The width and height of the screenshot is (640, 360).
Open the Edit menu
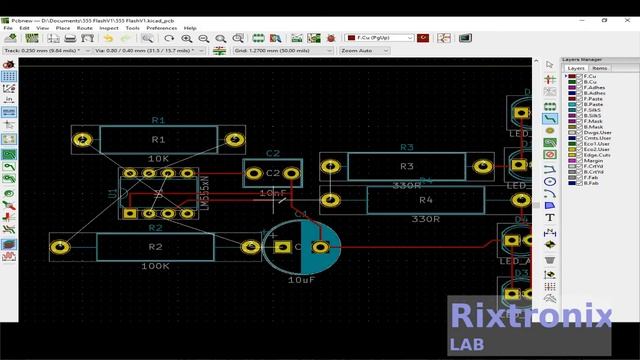click(24, 28)
